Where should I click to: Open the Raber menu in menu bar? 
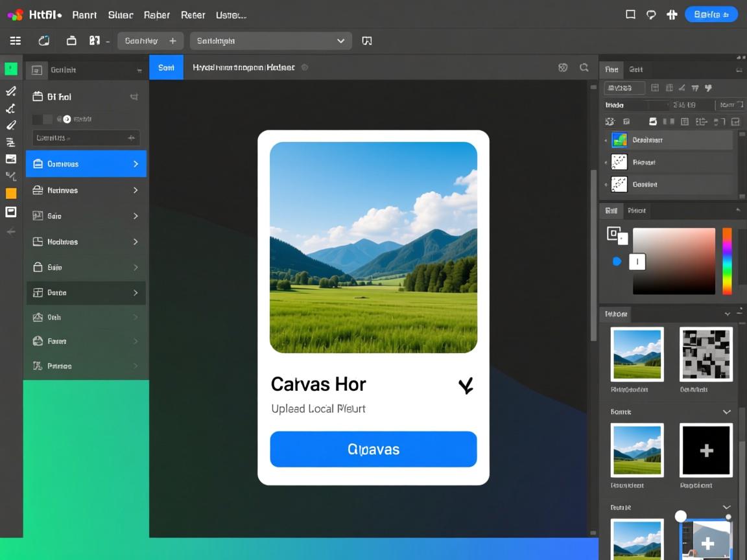156,15
